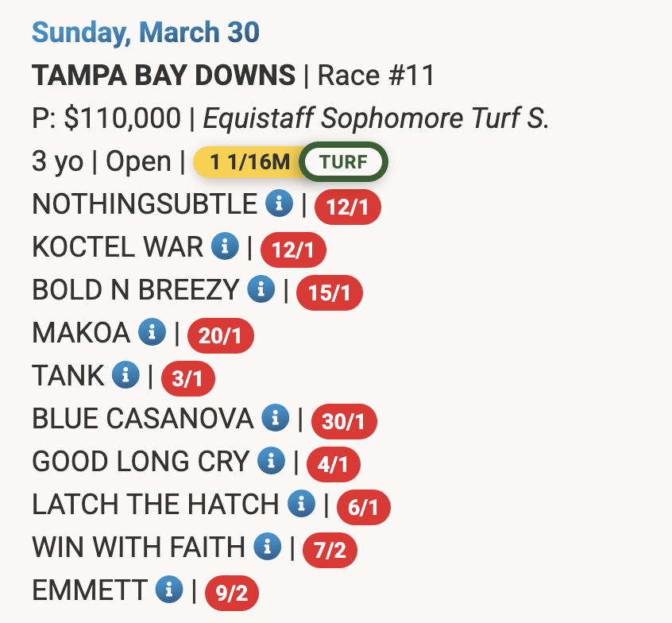The height and width of the screenshot is (623, 672).
Task: Click the Sunday, March 30 date heading
Action: pyautogui.click(x=145, y=33)
